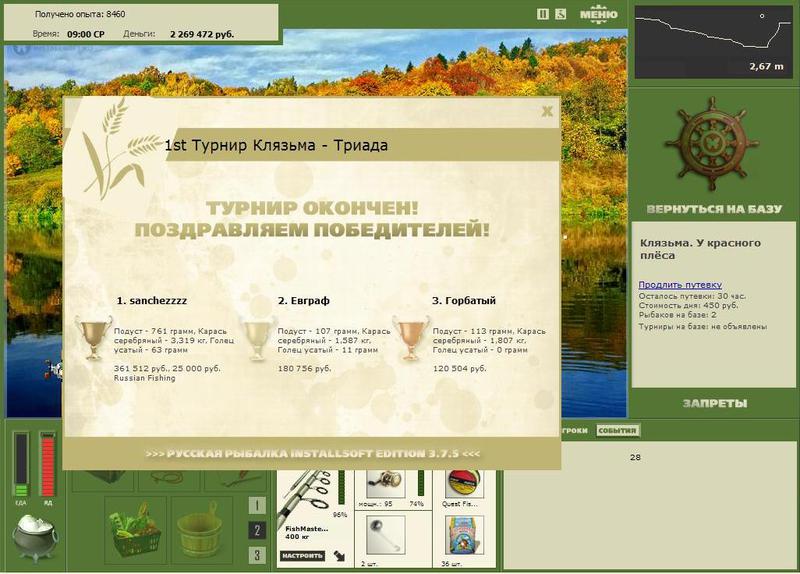The width and height of the screenshot is (800, 574).
Task: Click first place gold trophy for sanchezzzz
Action: (93, 338)
